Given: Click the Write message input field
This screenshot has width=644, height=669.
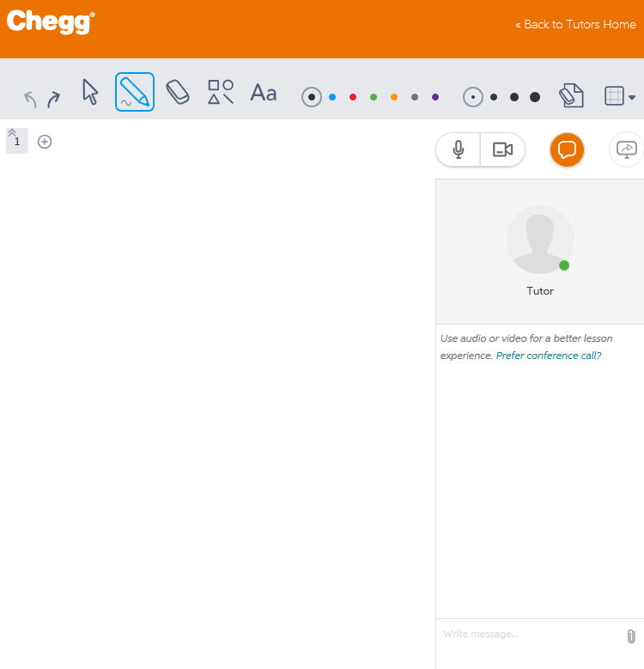Looking at the screenshot, I should pos(531,634).
